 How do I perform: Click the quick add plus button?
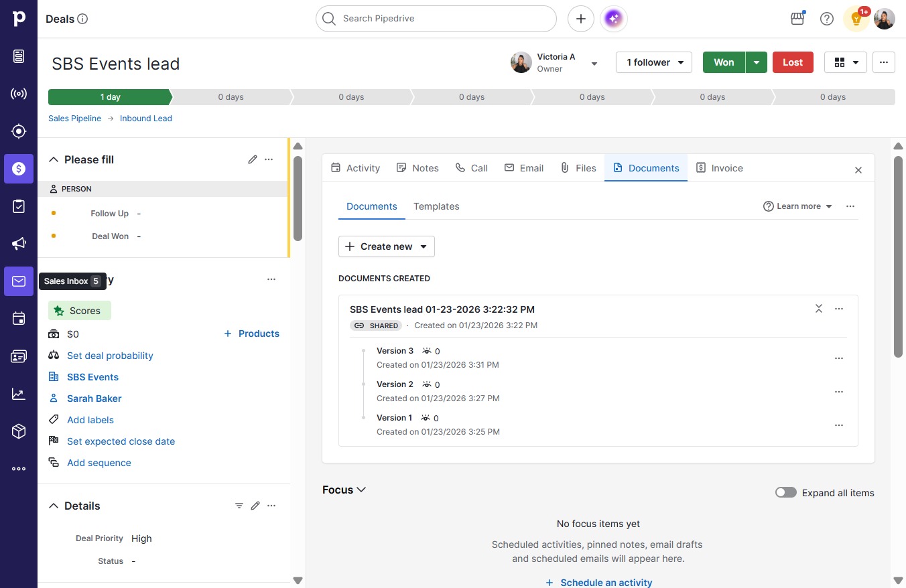581,19
